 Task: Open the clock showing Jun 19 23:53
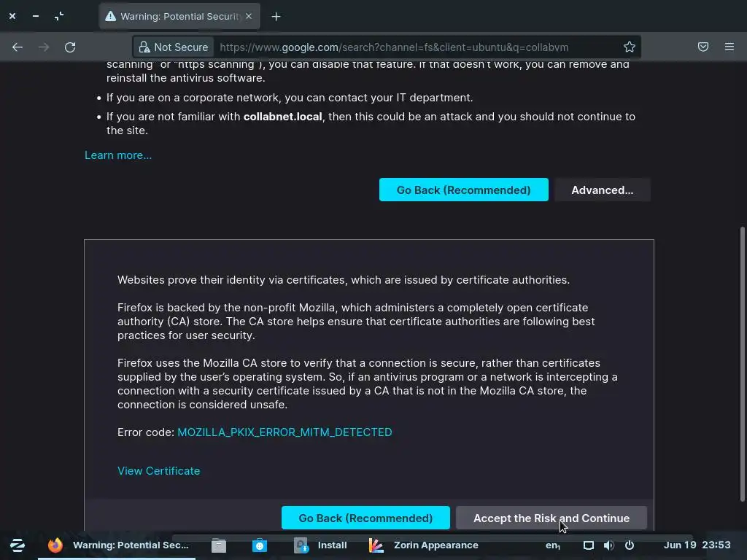pyautogui.click(x=697, y=545)
